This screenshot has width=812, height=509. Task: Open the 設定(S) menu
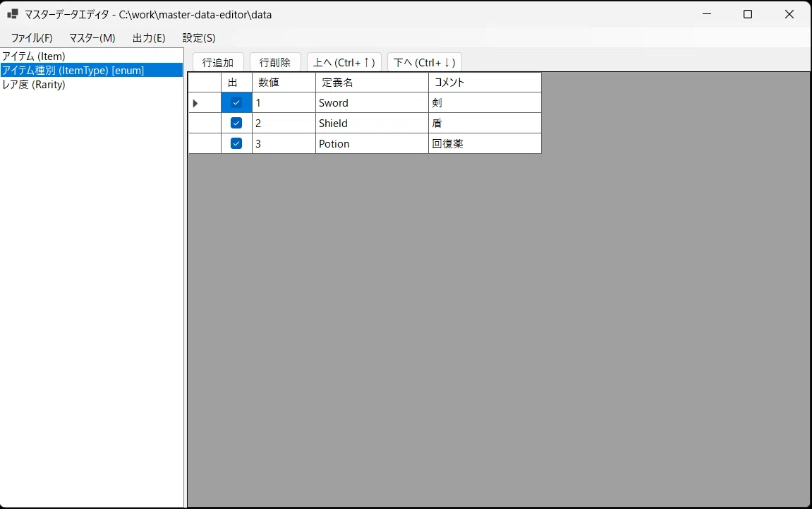(x=199, y=38)
